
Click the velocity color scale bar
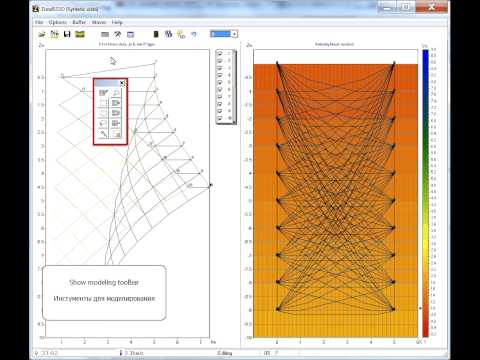(426, 193)
